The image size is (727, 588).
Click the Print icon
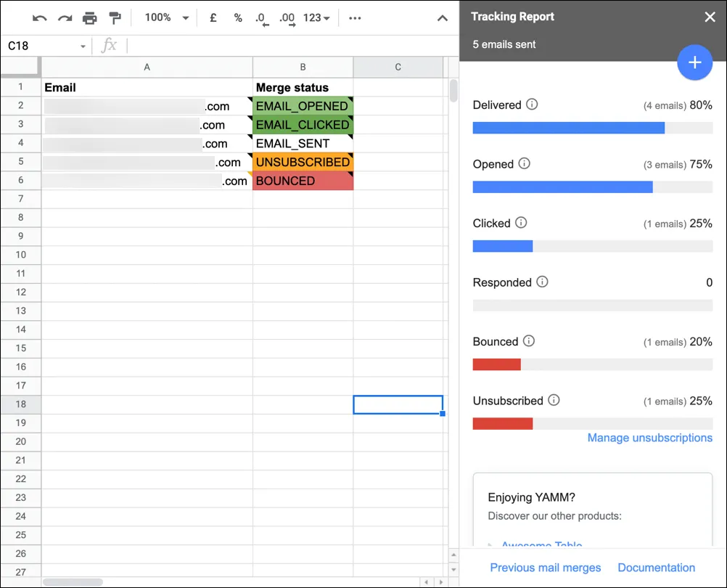pyautogui.click(x=89, y=18)
